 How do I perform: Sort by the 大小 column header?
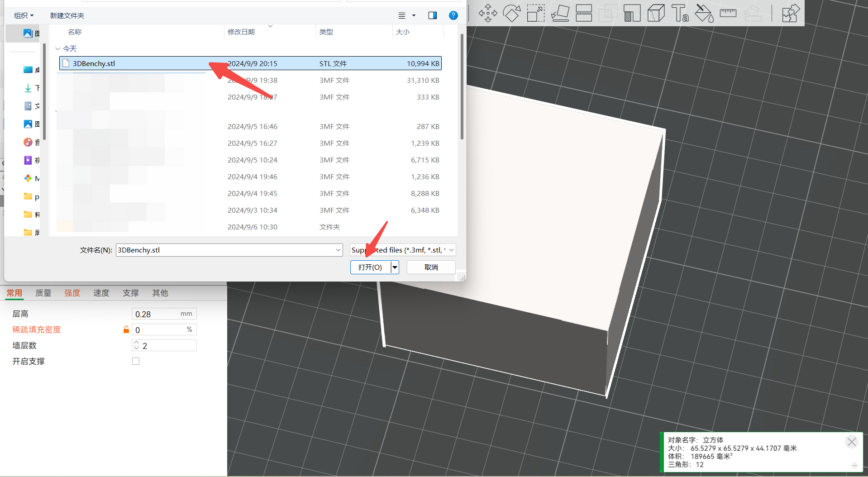403,32
